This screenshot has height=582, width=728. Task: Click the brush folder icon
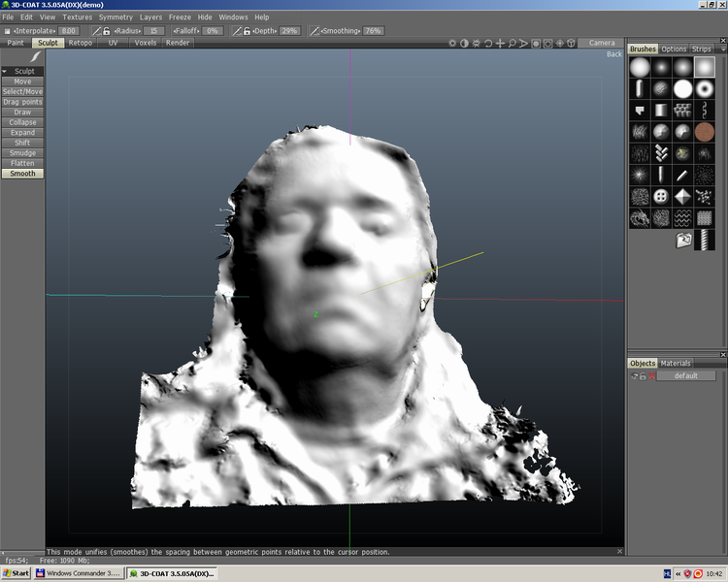[x=684, y=240]
